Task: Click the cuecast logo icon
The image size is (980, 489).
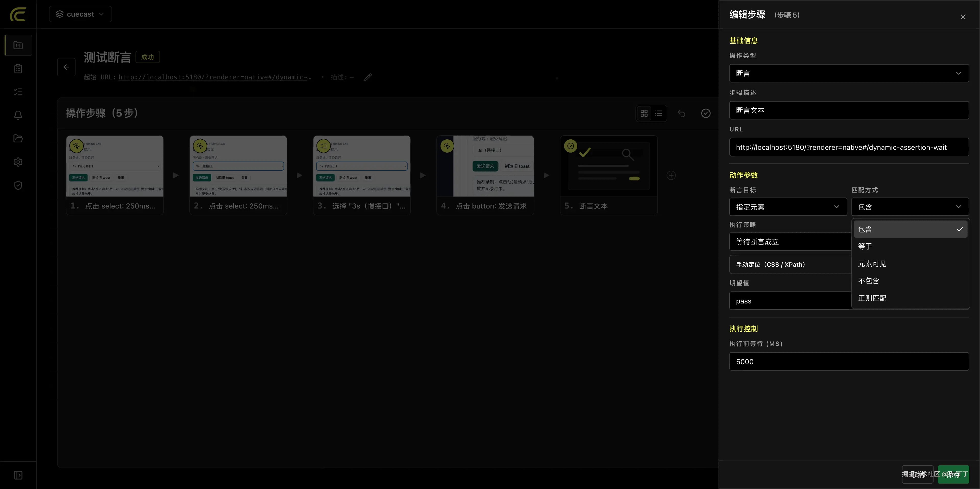Action: tap(18, 14)
